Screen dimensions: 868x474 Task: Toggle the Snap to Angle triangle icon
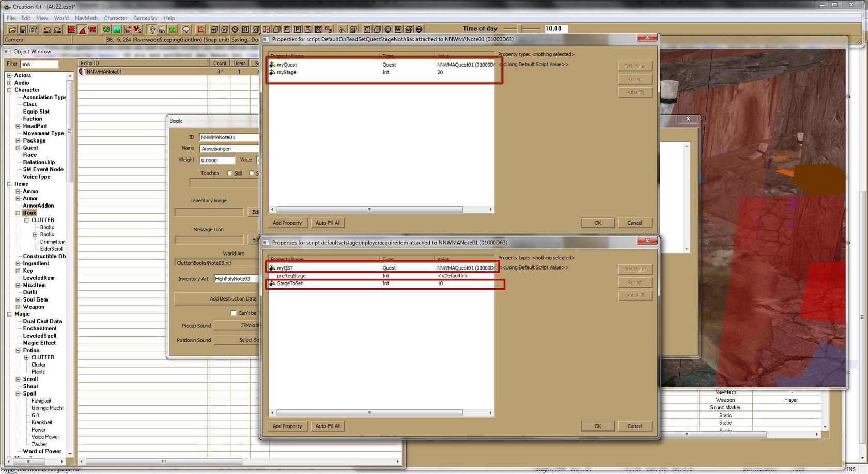(82, 29)
